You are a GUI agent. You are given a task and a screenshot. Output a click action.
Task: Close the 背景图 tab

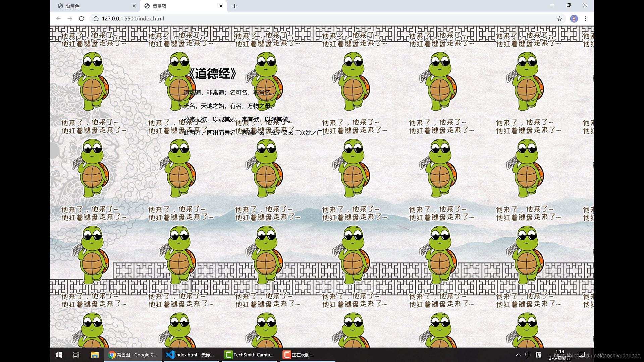tap(221, 6)
